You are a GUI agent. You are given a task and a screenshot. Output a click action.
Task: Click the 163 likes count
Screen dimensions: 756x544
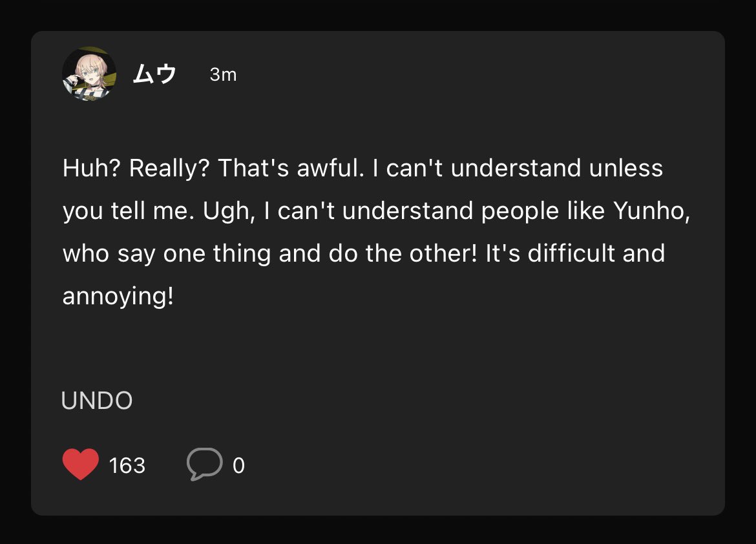click(x=127, y=465)
